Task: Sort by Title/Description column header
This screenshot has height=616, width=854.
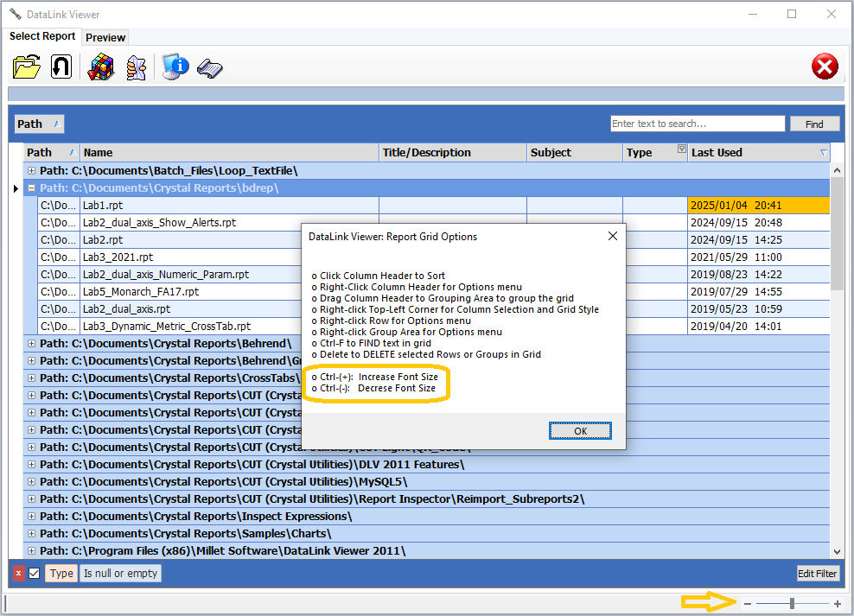Action: point(453,153)
